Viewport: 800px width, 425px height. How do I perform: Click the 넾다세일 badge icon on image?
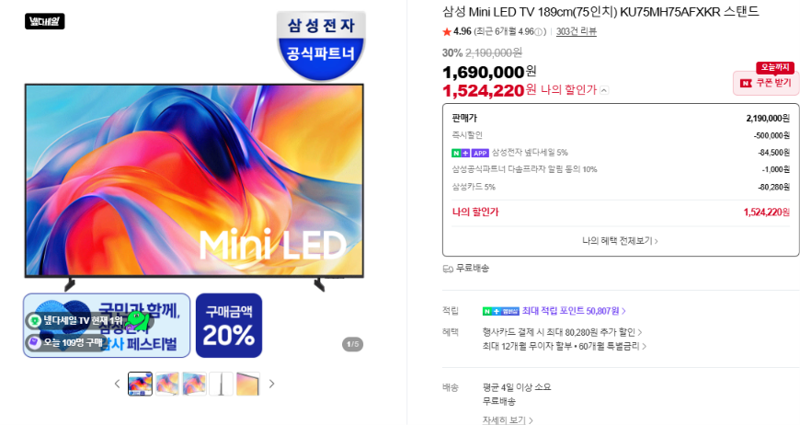(x=45, y=21)
